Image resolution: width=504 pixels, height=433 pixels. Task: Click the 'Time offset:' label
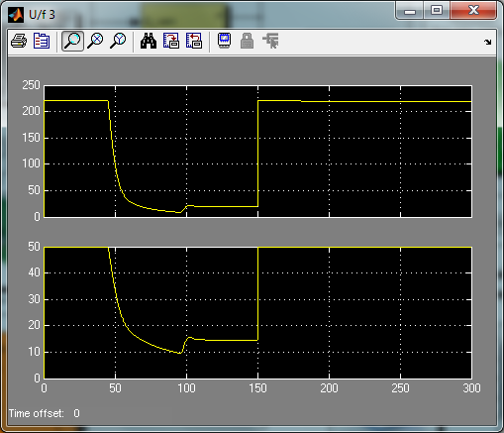(36, 413)
